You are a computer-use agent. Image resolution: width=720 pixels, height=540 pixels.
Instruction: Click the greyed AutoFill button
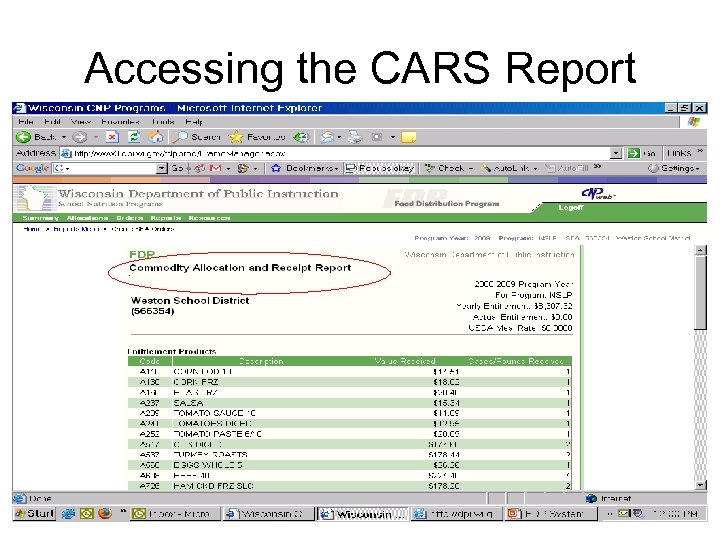point(567,169)
